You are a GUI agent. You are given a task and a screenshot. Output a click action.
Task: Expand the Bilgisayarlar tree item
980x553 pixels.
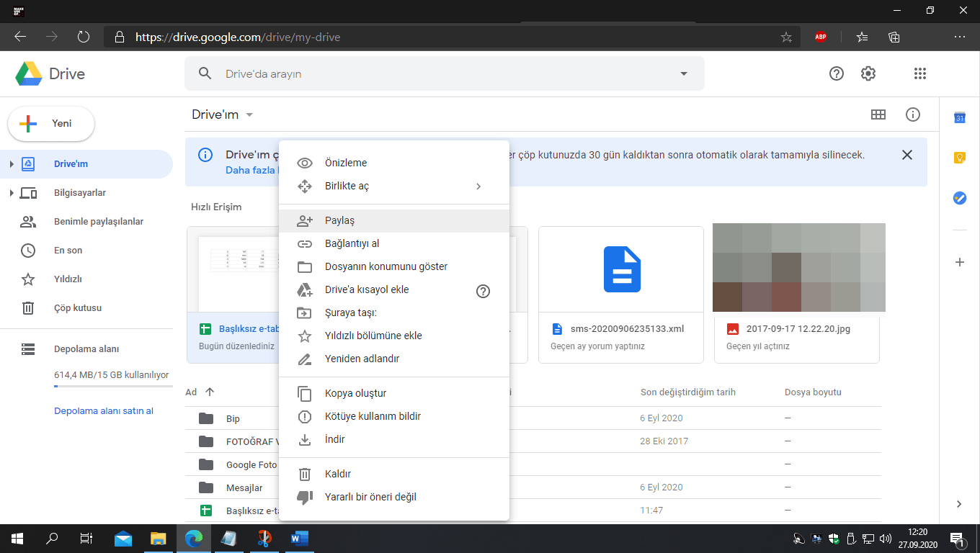coord(11,193)
